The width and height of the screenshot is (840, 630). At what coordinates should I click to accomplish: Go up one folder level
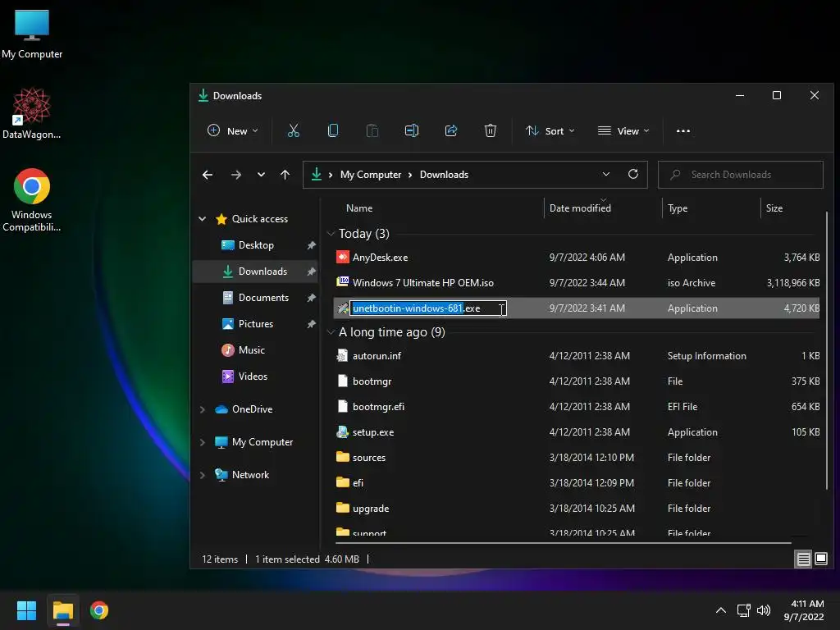click(285, 175)
